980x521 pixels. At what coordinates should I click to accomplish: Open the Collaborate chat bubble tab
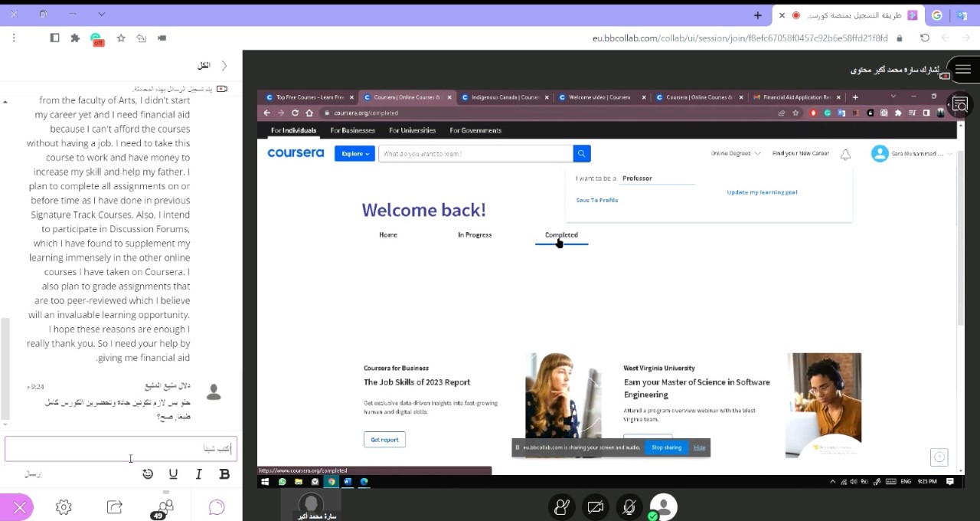click(217, 506)
